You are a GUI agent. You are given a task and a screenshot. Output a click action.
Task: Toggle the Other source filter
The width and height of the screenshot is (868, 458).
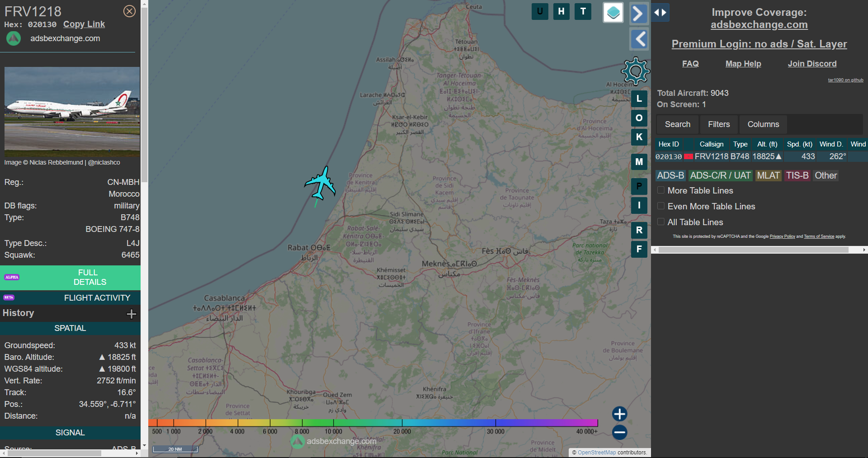[x=826, y=175]
